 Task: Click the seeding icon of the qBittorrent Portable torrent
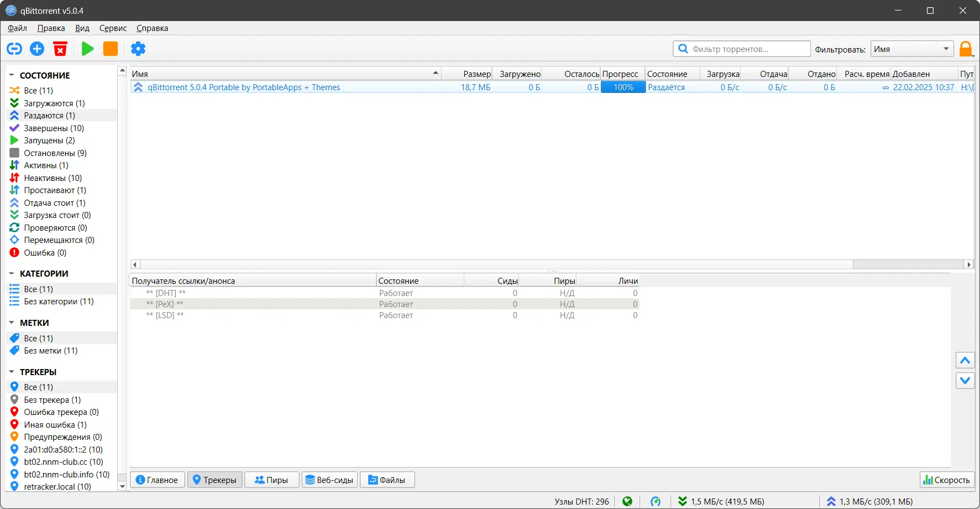coord(138,87)
